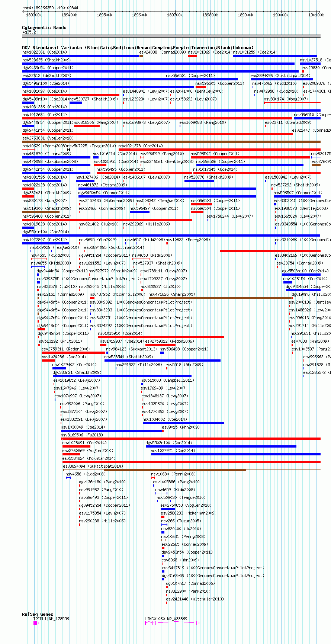Screen dimensions: 331x644
Task: Select variant nsv10632 (Perry2008) label
Action: (188, 240)
